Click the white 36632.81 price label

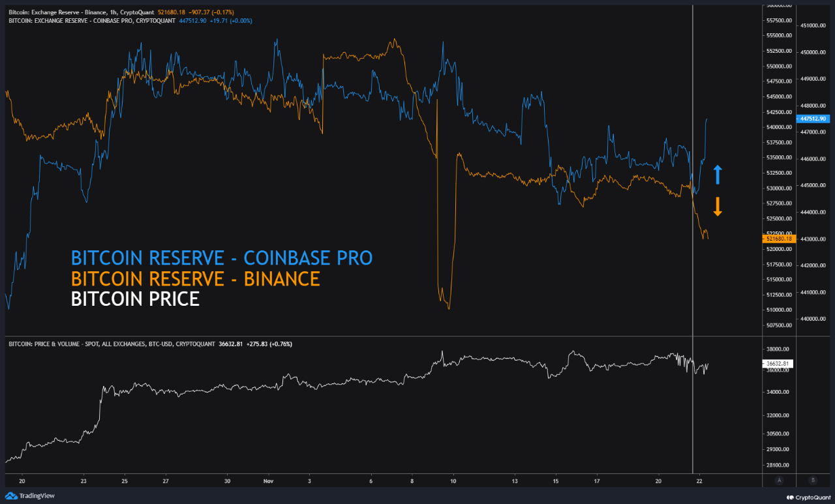(776, 364)
